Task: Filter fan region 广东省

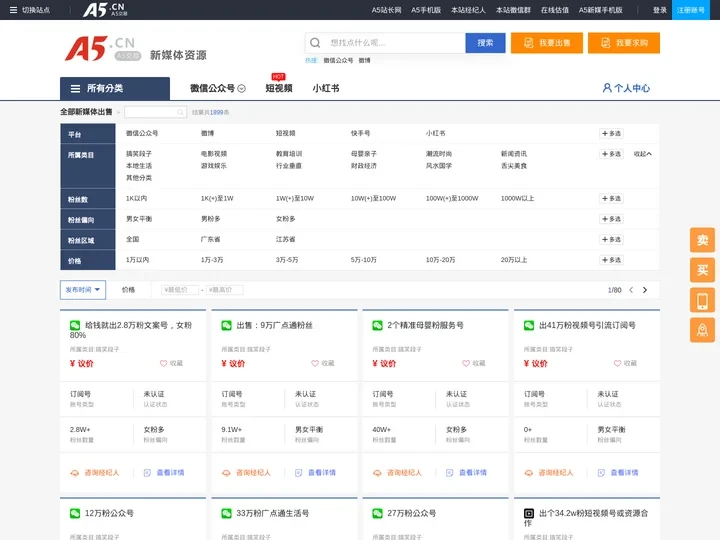Action: 211,239
